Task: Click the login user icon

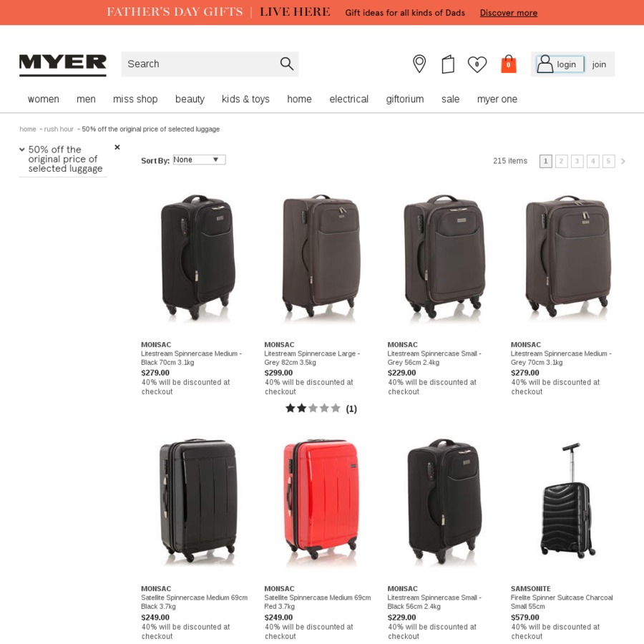Action: click(545, 64)
